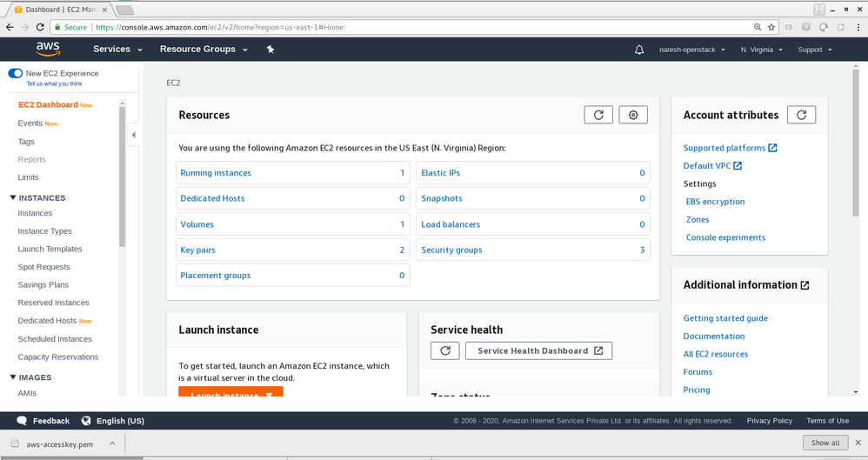This screenshot has height=460, width=868.
Task: Refresh the Service health panel
Action: (445, 350)
